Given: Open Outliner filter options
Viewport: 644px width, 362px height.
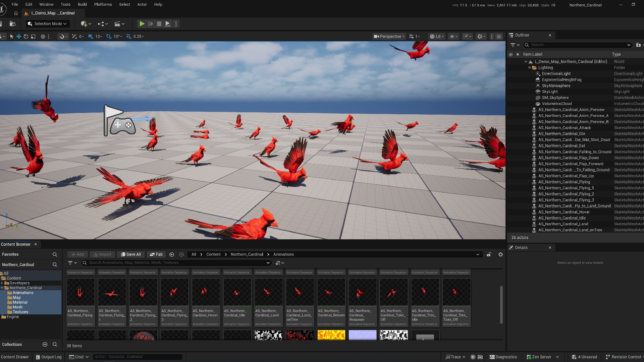Looking at the screenshot, I should (515, 45).
